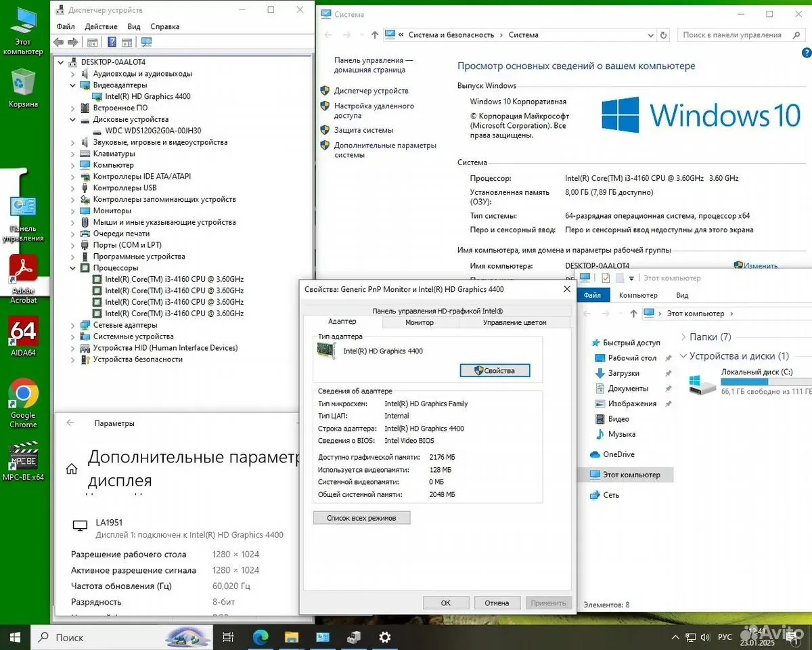Open Google Chrome desktop icon
The height and width of the screenshot is (650, 812).
click(23, 404)
